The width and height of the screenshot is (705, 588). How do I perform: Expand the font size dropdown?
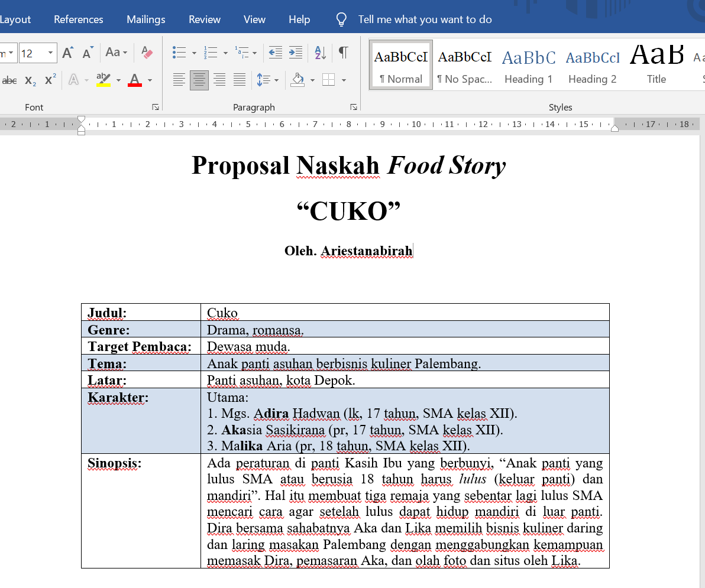[x=50, y=53]
